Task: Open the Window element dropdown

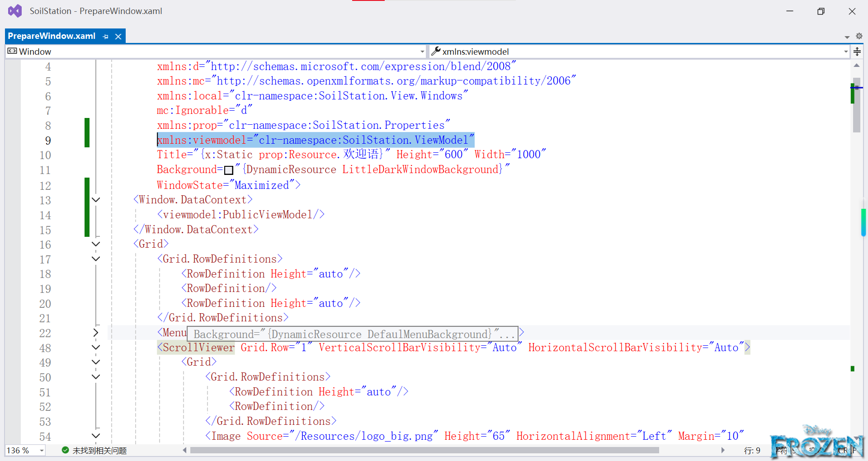Action: pyautogui.click(x=422, y=51)
